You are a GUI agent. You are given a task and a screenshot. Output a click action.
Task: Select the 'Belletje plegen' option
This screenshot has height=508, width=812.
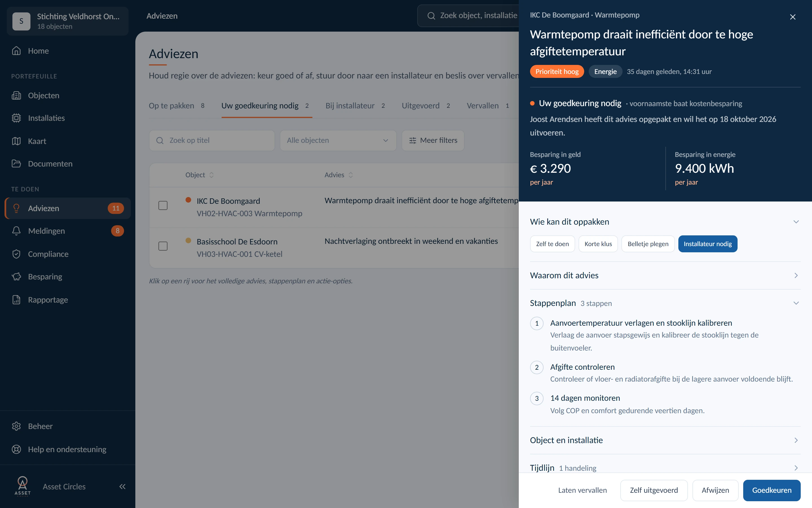pos(648,244)
